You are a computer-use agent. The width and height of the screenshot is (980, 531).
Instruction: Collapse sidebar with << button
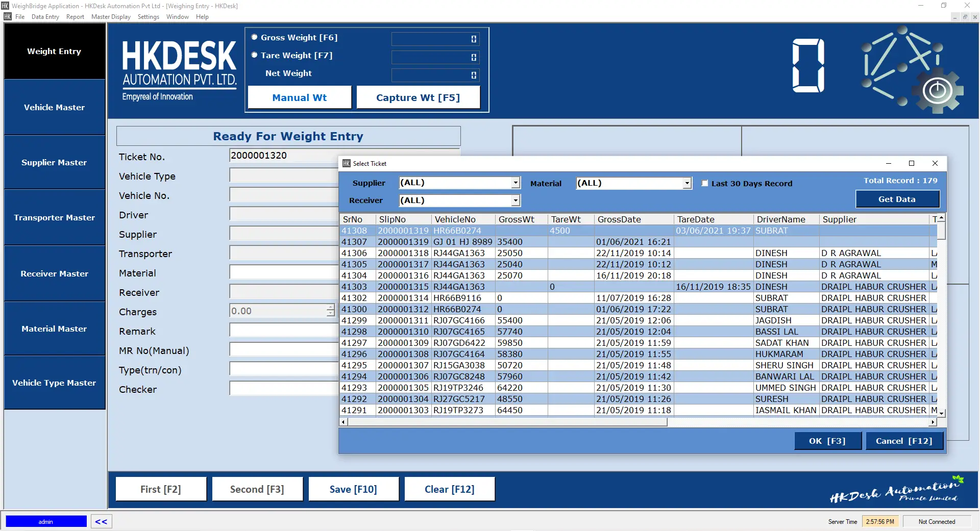(x=102, y=521)
